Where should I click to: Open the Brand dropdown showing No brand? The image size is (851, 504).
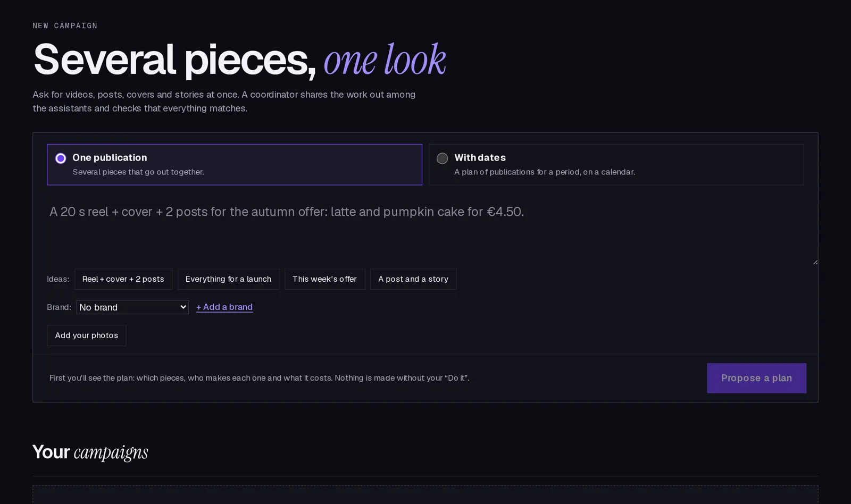coord(132,307)
